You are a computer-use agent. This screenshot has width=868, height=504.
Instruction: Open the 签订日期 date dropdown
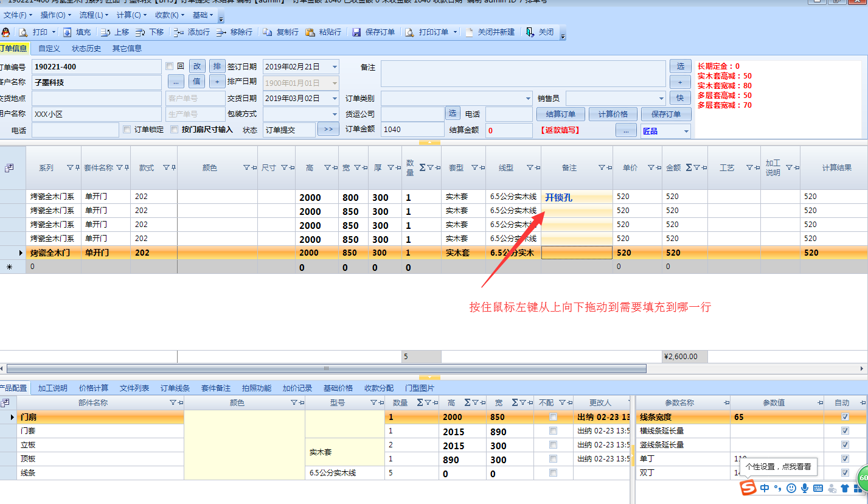click(335, 66)
